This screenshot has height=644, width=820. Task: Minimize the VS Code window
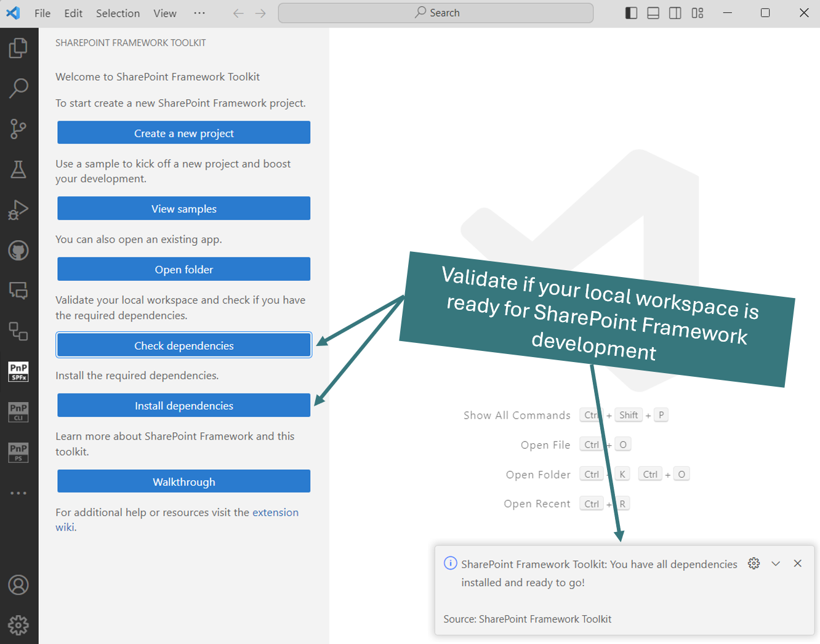[x=727, y=13]
